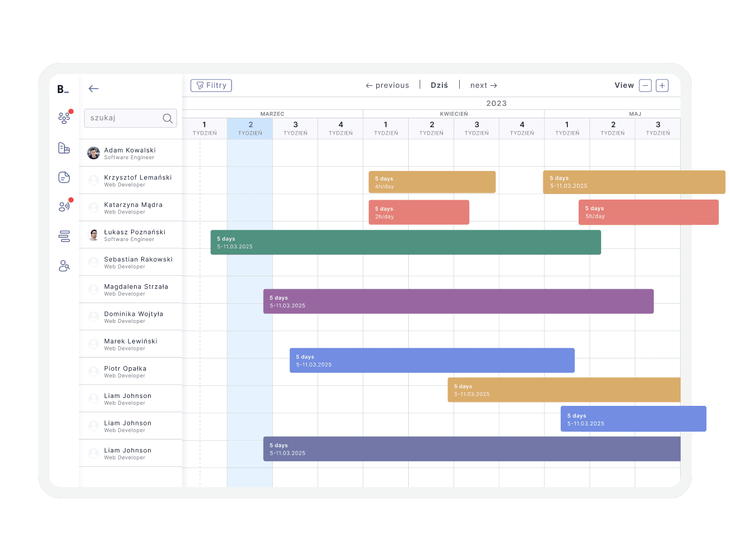Open the person search icon in sidebar
Screen dimensions: 730x560
tap(64, 266)
